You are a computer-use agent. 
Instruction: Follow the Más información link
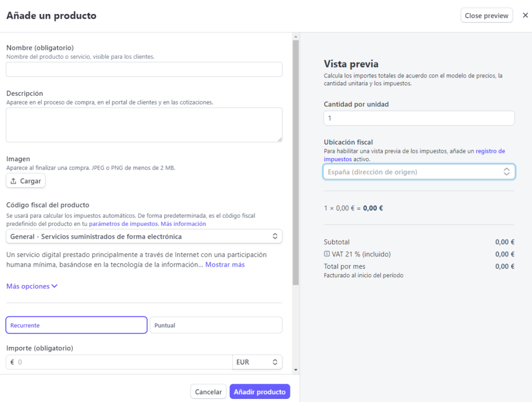point(183,224)
